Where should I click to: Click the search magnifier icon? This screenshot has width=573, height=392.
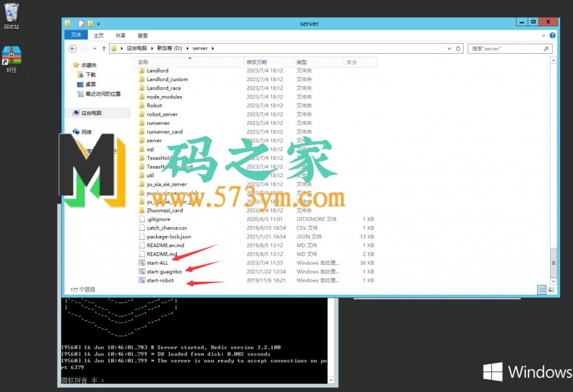[546, 48]
